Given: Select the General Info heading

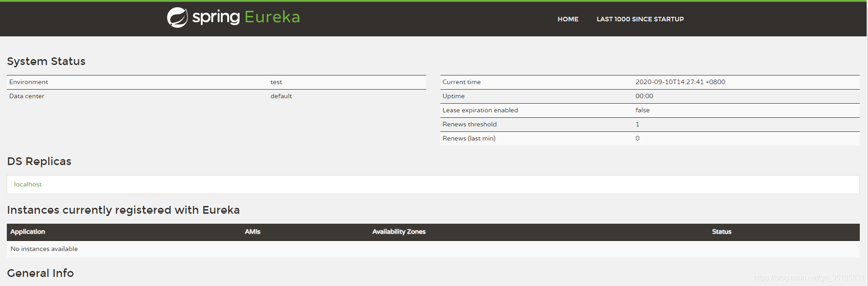Looking at the screenshot, I should tap(40, 273).
